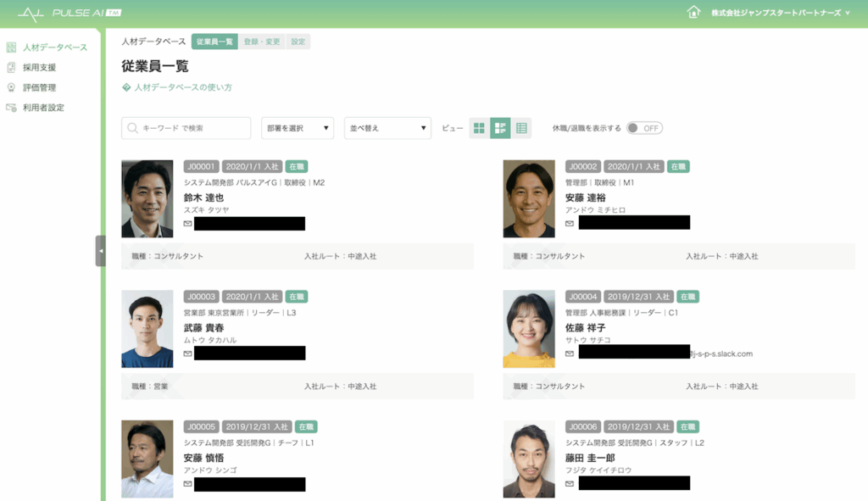The height and width of the screenshot is (501, 868).
Task: Click the 人材データベース breadcrumb text
Action: point(153,42)
